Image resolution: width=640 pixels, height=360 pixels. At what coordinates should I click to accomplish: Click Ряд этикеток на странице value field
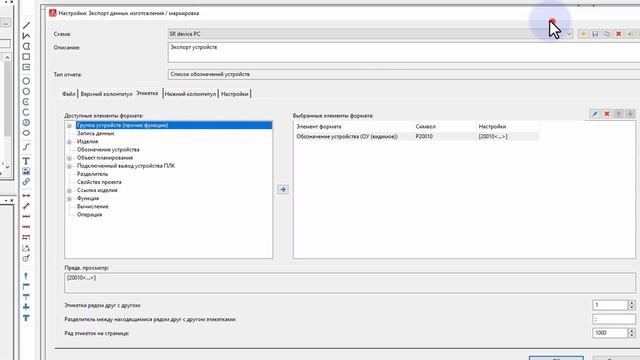(x=610, y=333)
